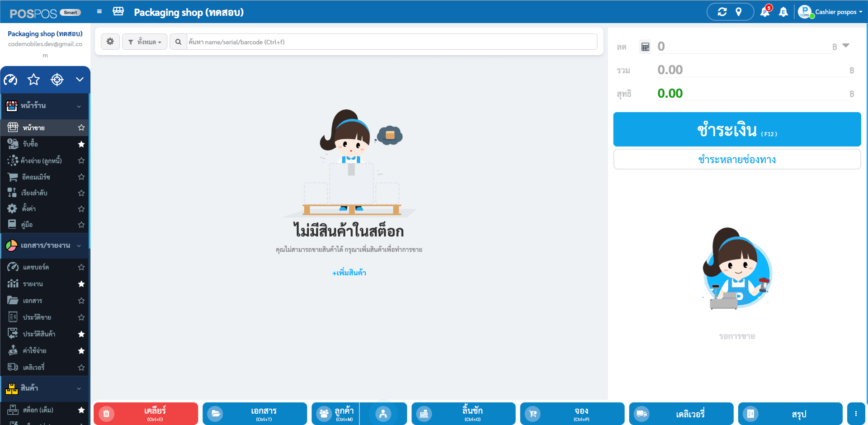The image size is (868, 425).
Task: Click the calculator icon next to discount field
Action: (645, 47)
